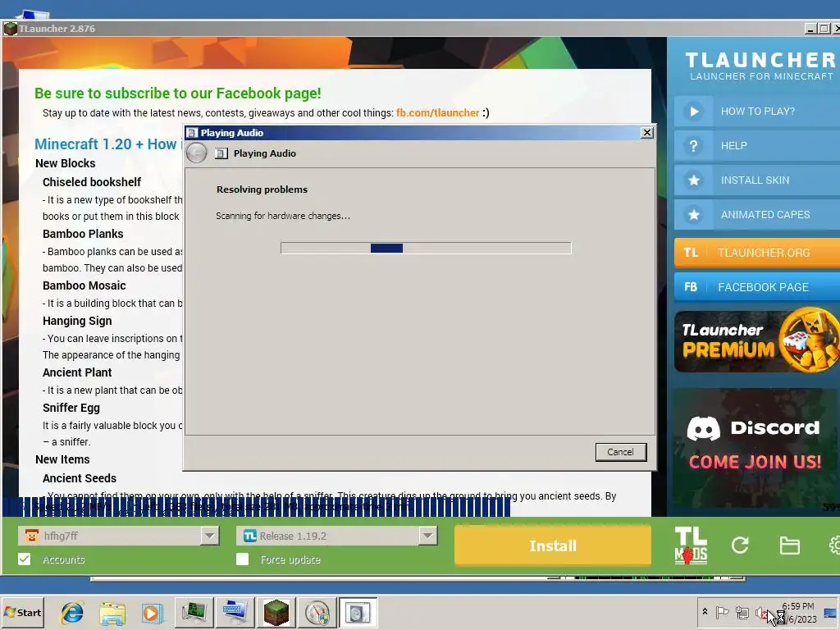The image size is (840, 630).
Task: Follow the fb.com/tlauncher link
Action: [x=437, y=112]
